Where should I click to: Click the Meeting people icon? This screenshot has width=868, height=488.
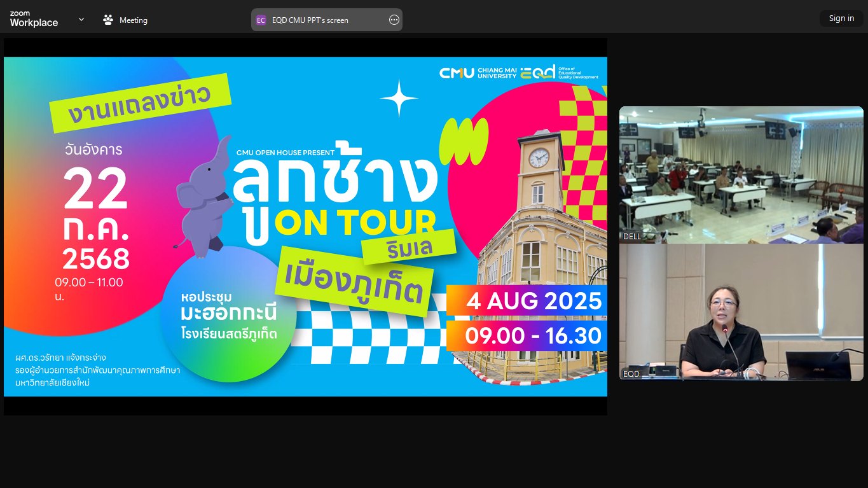point(108,20)
